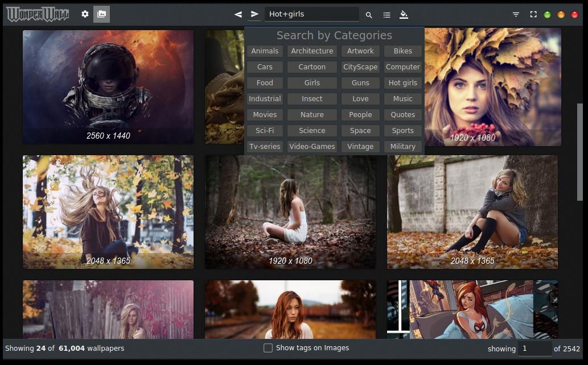Click the CityScape category
The image size is (588, 365).
click(360, 67)
